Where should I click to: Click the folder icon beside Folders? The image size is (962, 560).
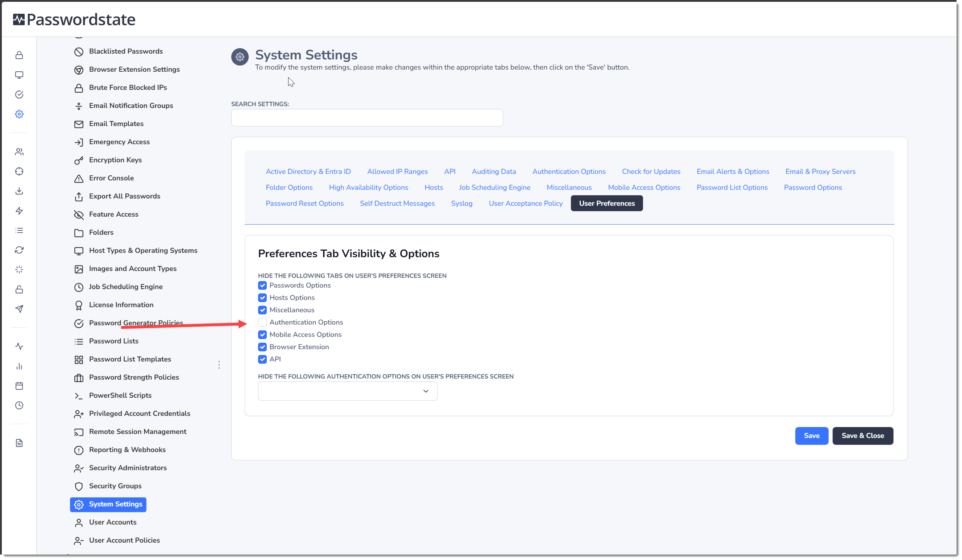pos(79,233)
